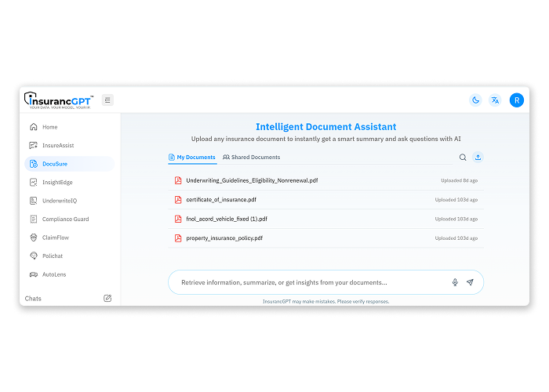Viewport: 549px width, 392px height.
Task: Click the Chats section label
Action: [33, 299]
